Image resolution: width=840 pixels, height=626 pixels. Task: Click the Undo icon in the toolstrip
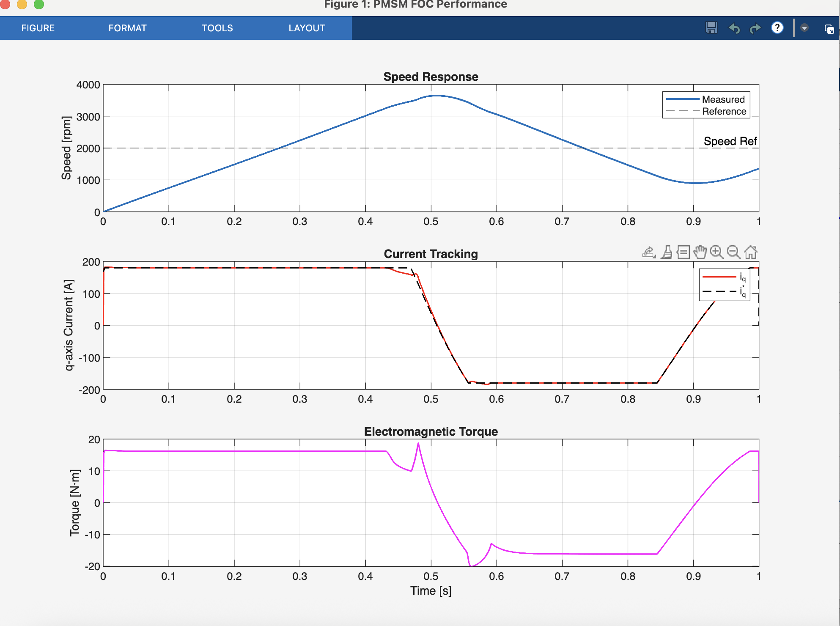(x=735, y=27)
